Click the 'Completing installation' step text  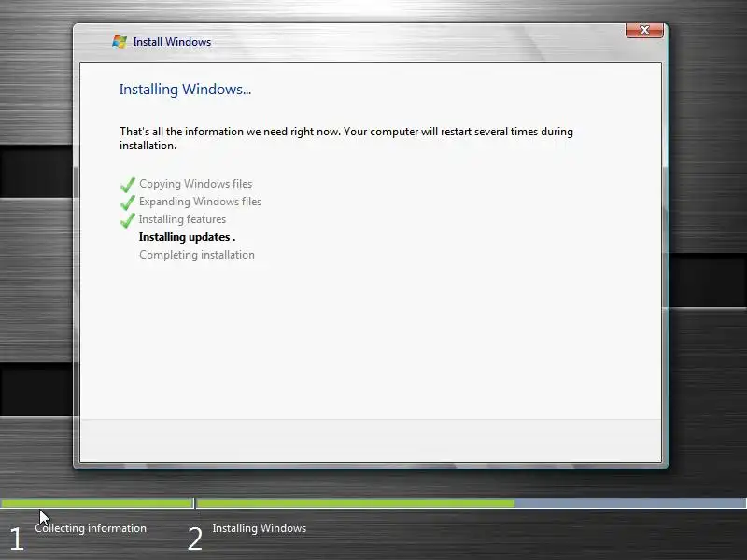tap(197, 255)
